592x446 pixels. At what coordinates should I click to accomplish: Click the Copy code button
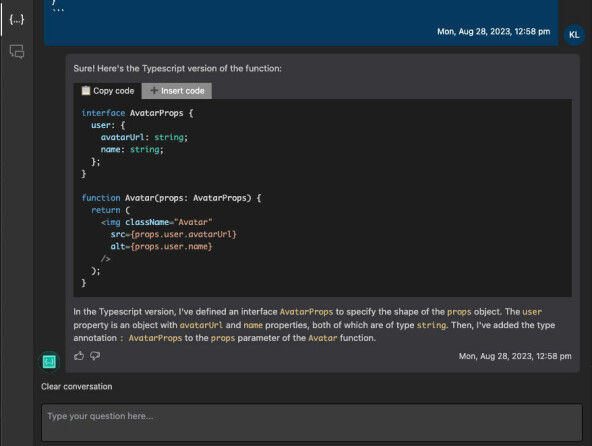(x=108, y=91)
